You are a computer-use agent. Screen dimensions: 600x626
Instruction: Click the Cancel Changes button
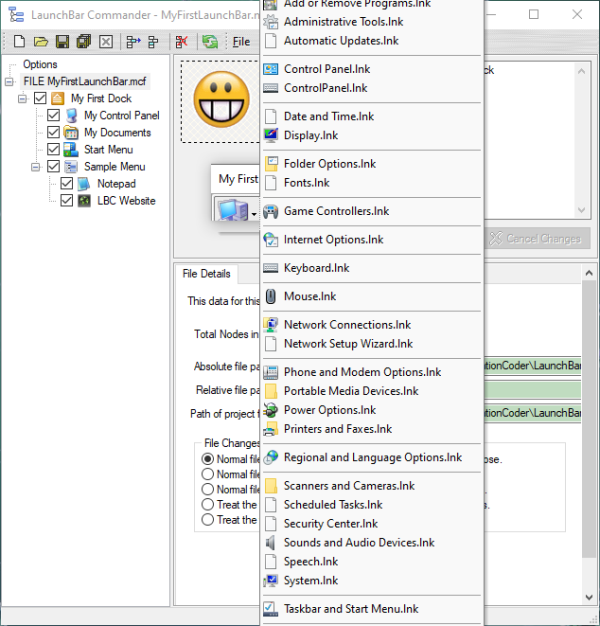click(537, 239)
